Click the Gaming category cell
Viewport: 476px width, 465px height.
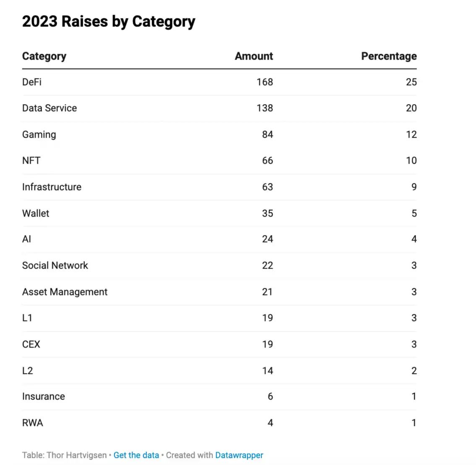coord(39,135)
